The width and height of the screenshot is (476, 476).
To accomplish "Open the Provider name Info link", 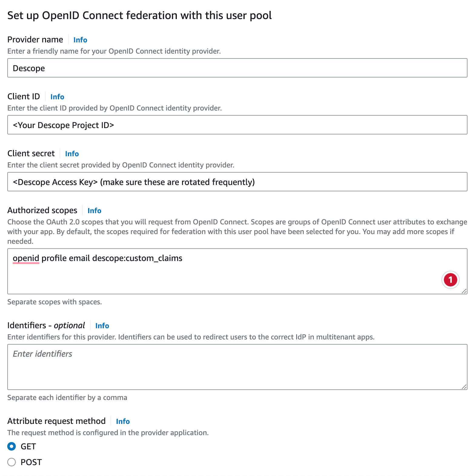I will click(x=80, y=39).
